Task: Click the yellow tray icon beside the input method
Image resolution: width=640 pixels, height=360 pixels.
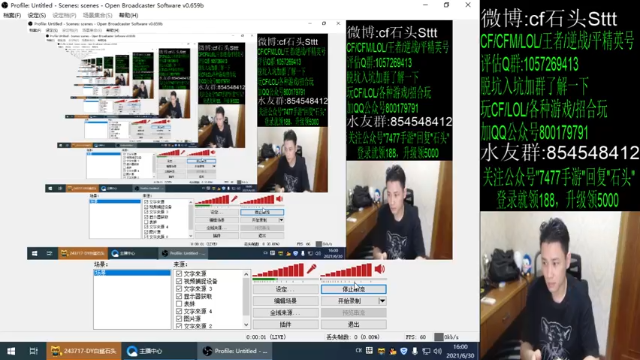Action: pyautogui.click(x=381, y=351)
